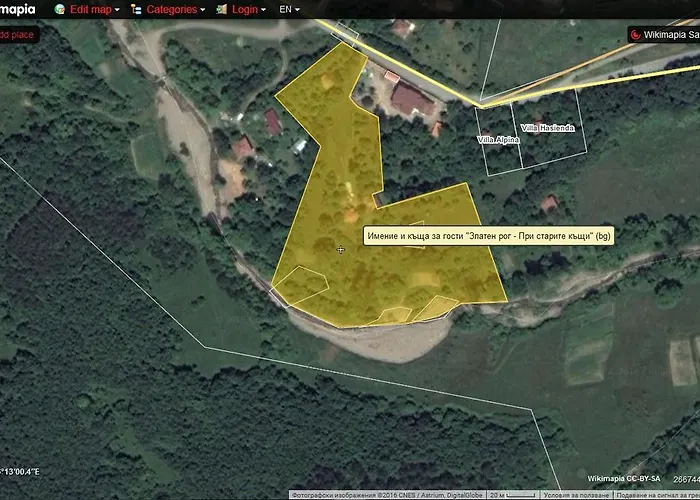Click the Login key icon
700x500 pixels.
point(222,9)
